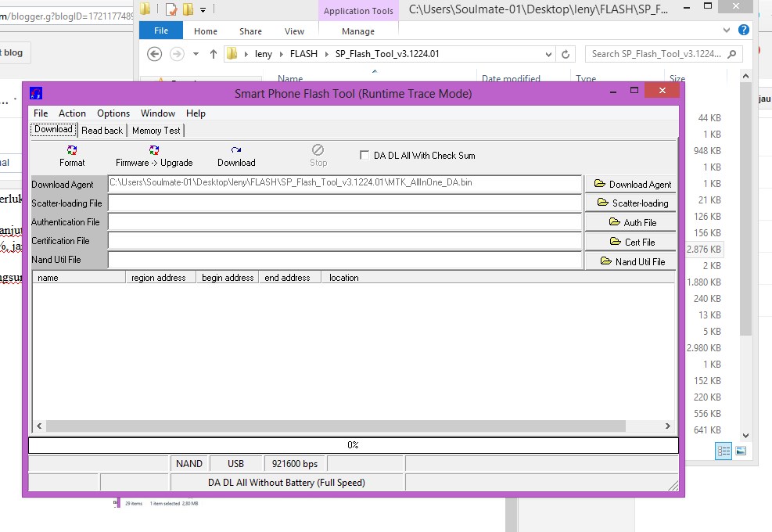Open the Action menu
This screenshot has height=532, width=772.
click(x=73, y=113)
